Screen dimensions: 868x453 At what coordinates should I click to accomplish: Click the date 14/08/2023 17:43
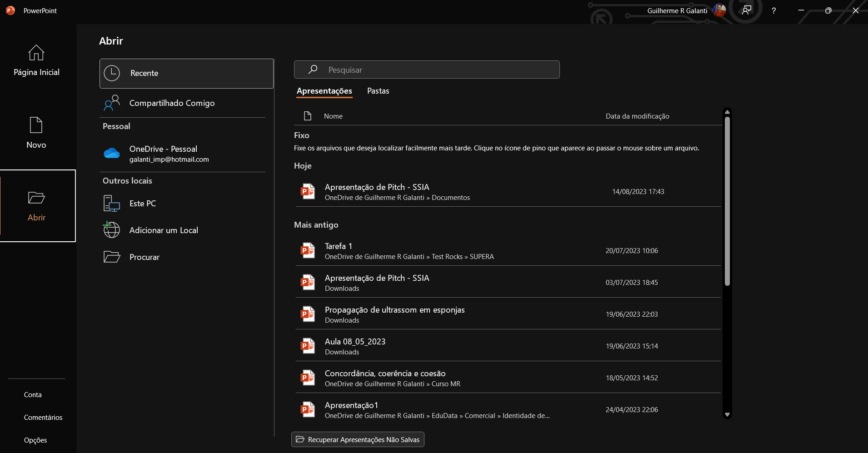coord(638,192)
